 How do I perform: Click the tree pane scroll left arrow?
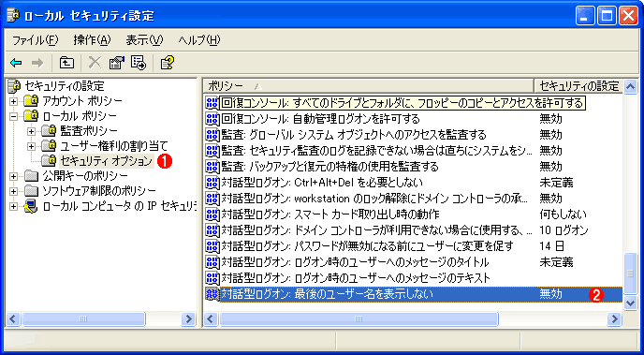[x=14, y=318]
